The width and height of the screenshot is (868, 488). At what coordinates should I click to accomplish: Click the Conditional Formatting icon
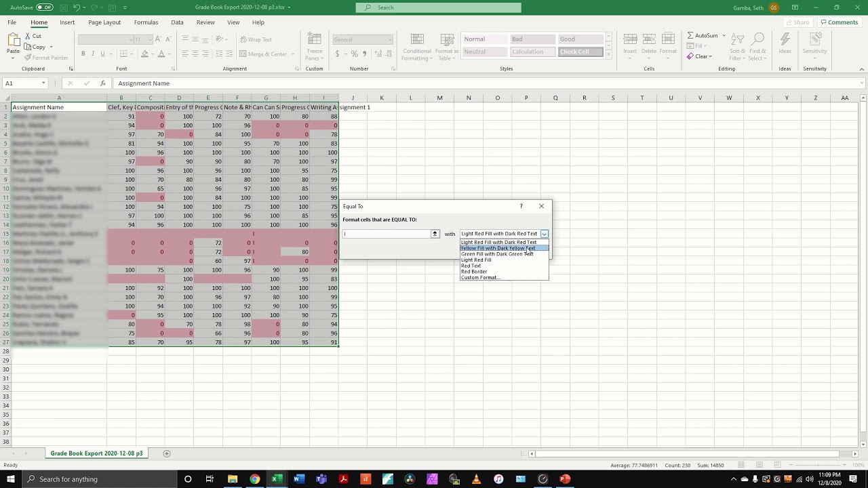coord(417,39)
